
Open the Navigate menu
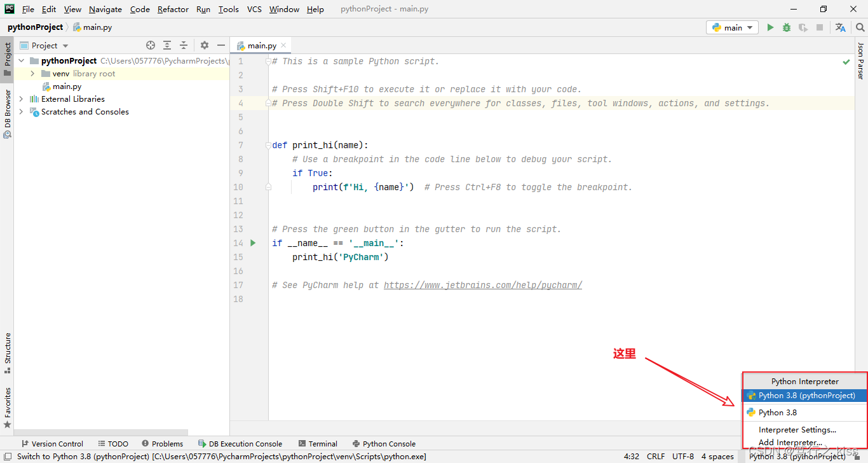coord(105,9)
